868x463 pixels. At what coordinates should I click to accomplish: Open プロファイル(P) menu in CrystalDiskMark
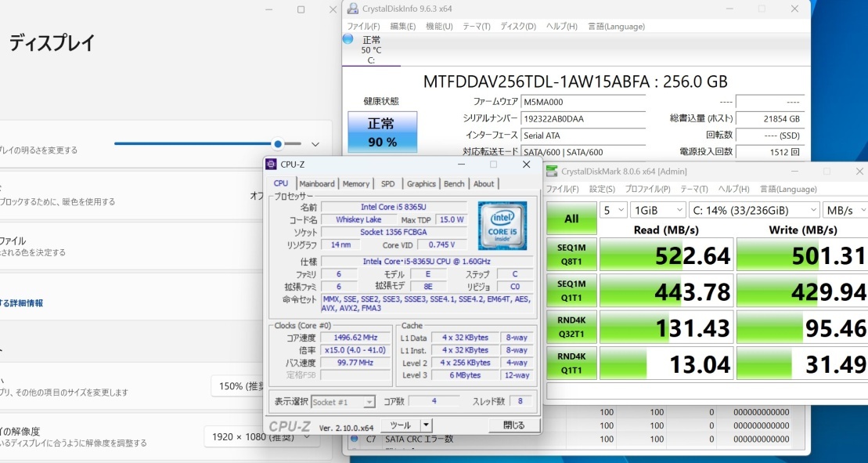[648, 190]
